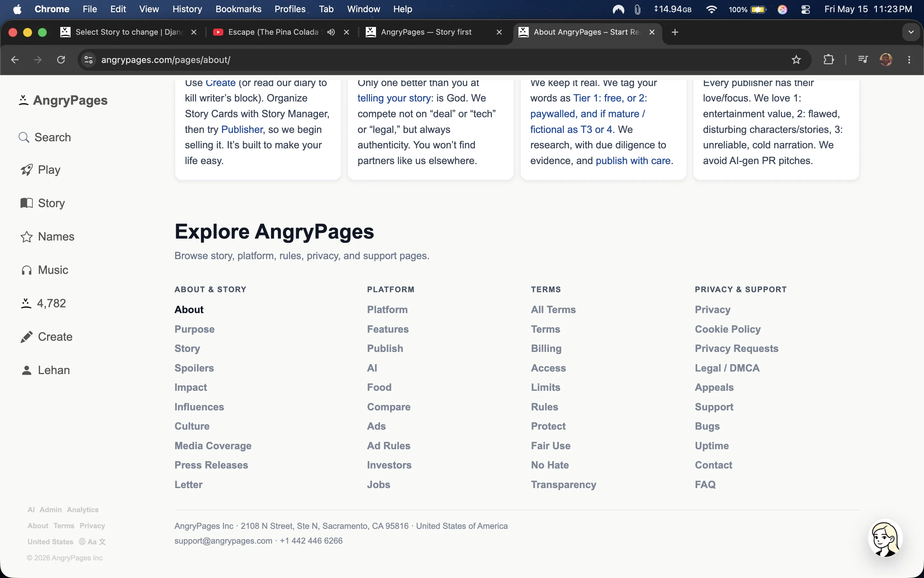The width and height of the screenshot is (924, 578).
Task: Open Create pencil in sidebar
Action: (46, 337)
